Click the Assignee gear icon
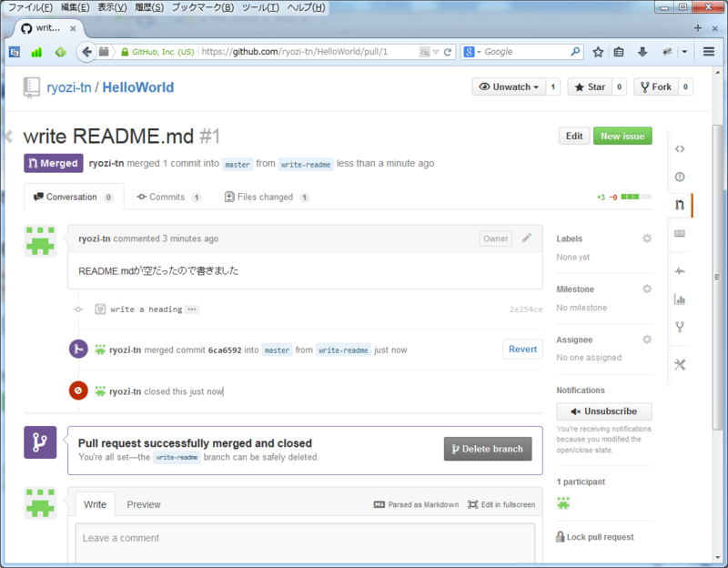The image size is (728, 568). click(647, 340)
